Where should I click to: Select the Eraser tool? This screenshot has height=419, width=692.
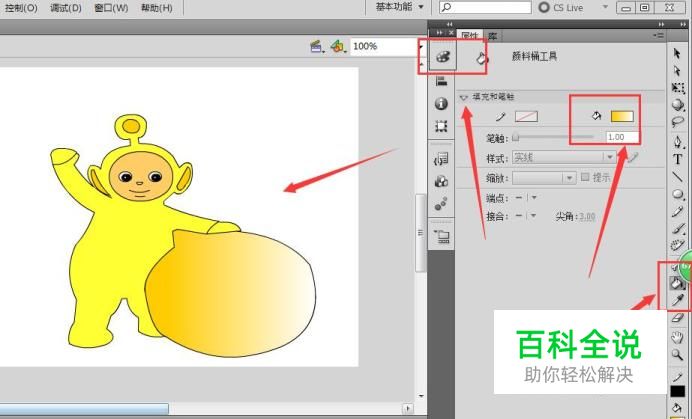click(x=677, y=318)
